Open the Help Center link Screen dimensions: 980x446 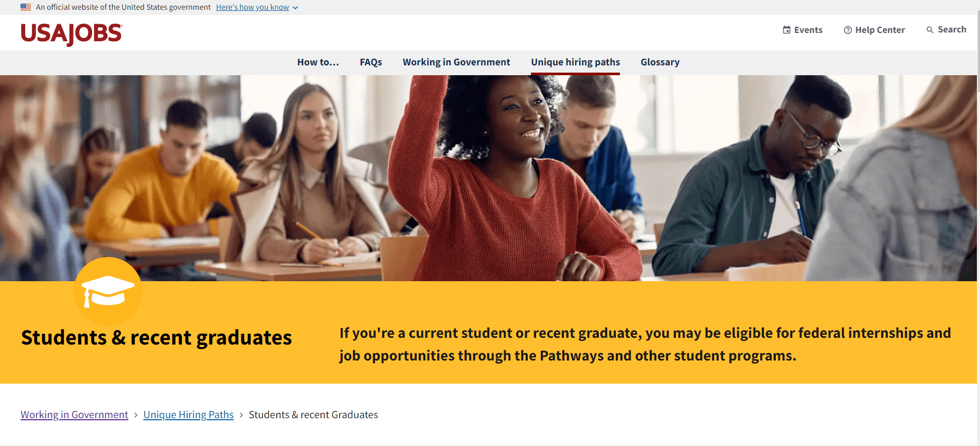point(880,30)
